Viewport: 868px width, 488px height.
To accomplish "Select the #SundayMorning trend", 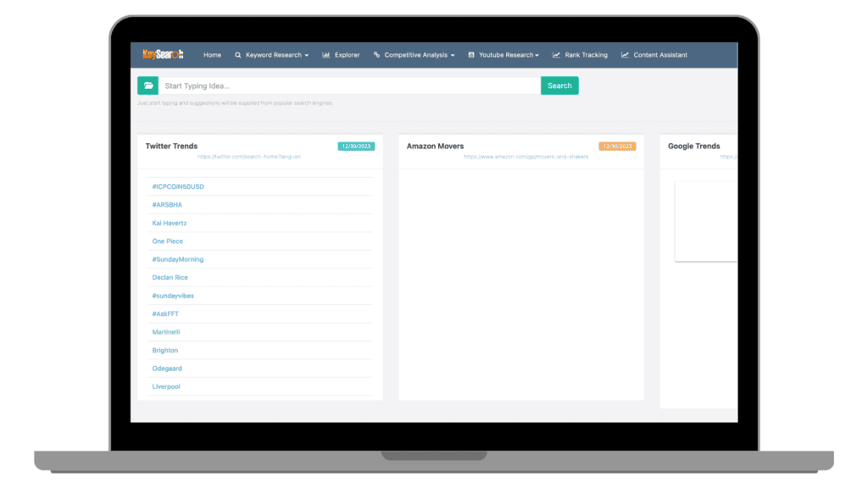I will click(178, 259).
